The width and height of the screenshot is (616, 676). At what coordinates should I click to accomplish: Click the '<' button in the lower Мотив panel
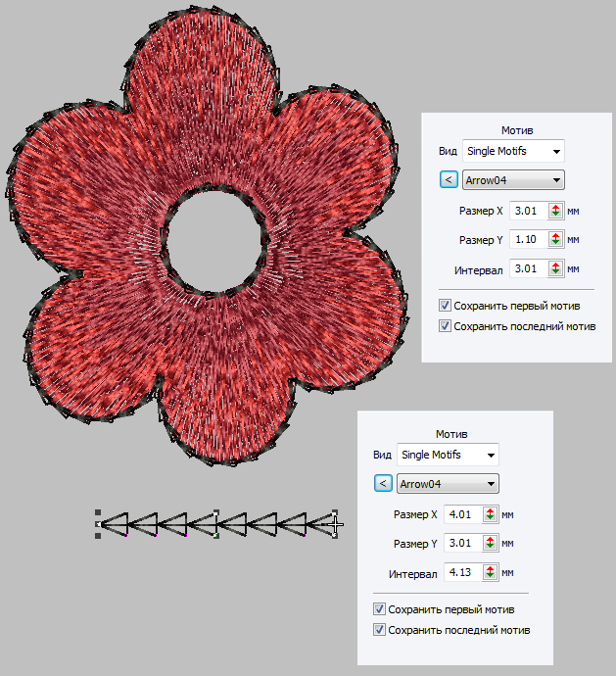coord(384,483)
